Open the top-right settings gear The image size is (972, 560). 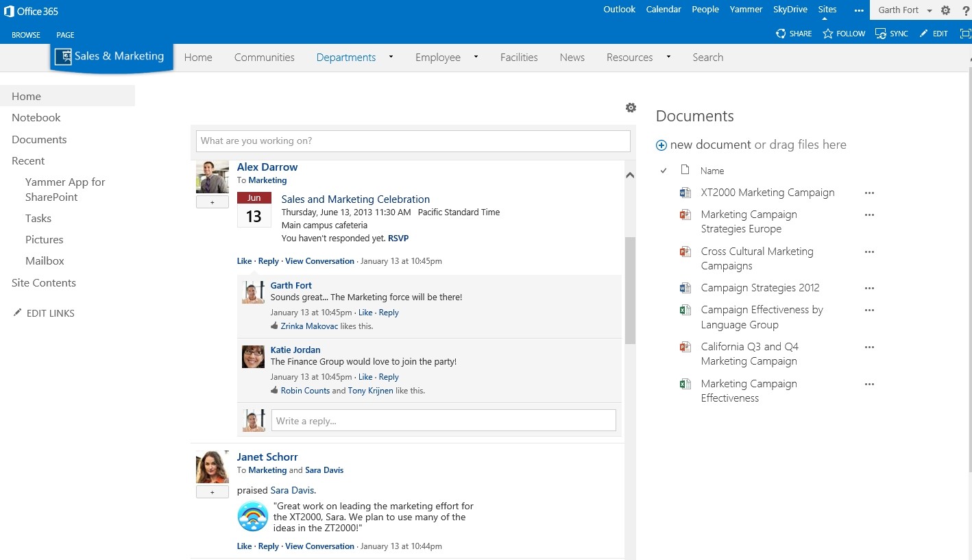tap(945, 10)
